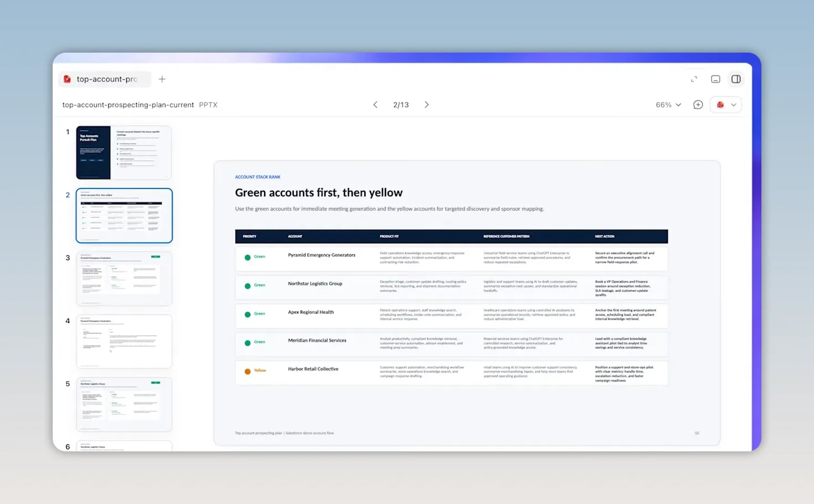Click the PRIORITY column header
This screenshot has width=814, height=504.
click(x=250, y=236)
